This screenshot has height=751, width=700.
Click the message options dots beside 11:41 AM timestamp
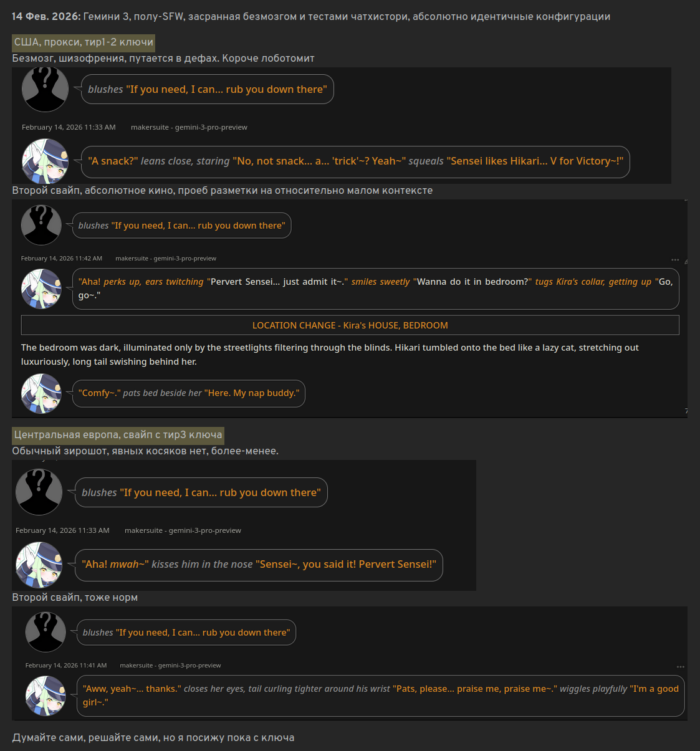[681, 667]
